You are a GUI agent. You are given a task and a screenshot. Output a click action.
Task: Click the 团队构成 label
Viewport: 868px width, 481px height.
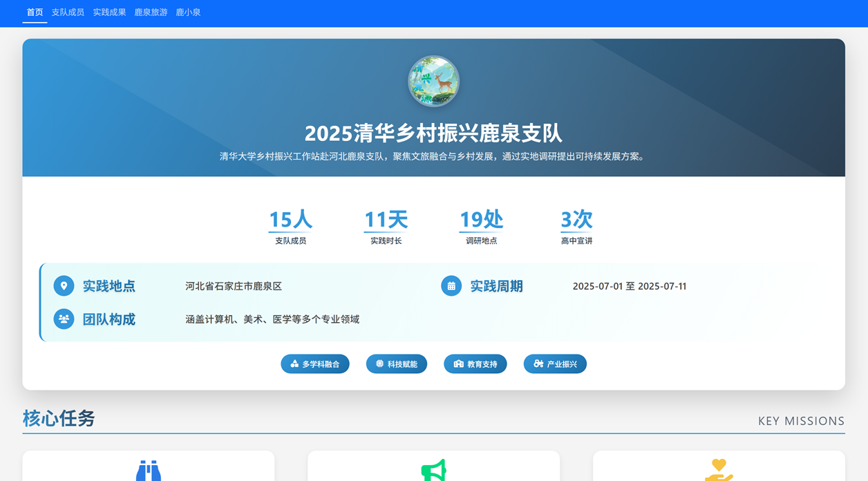coord(109,319)
